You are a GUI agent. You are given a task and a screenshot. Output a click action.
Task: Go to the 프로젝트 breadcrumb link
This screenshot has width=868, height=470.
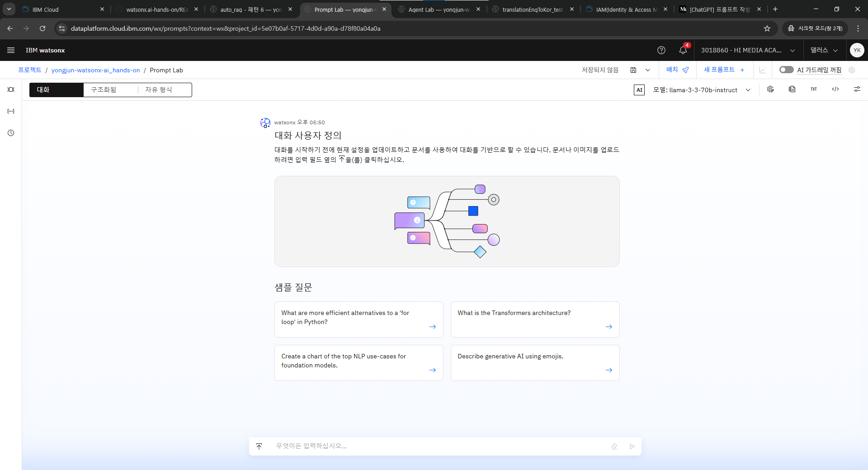(30, 70)
